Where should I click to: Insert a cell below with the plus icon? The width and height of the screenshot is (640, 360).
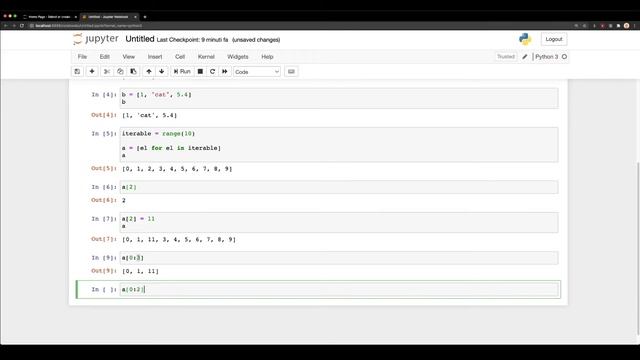coord(92,71)
